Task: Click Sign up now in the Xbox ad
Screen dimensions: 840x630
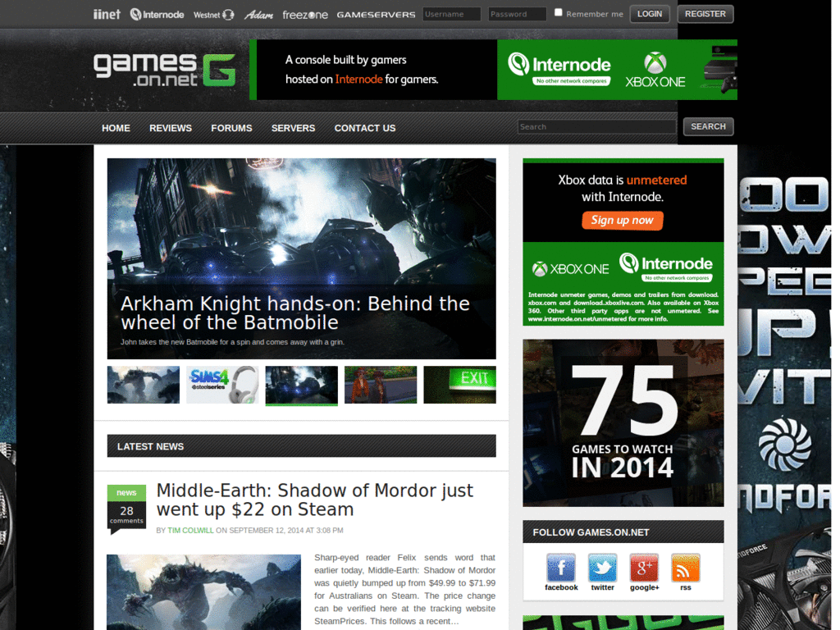Action: click(622, 220)
